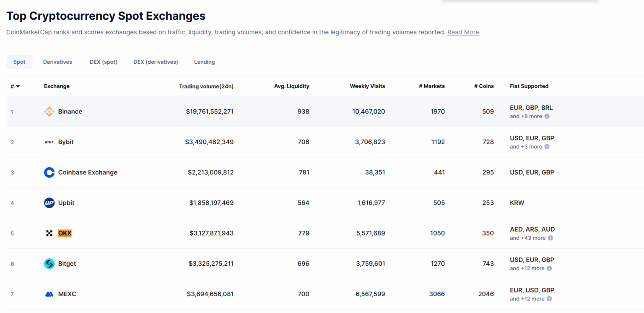Open the DEX (spot) tab
This screenshot has width=644, height=313.
(104, 62)
